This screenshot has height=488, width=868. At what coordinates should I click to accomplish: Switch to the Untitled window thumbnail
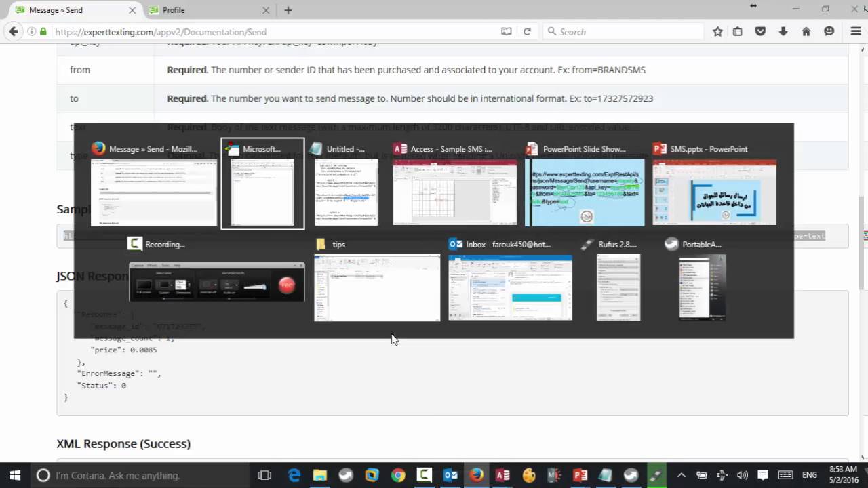346,183
